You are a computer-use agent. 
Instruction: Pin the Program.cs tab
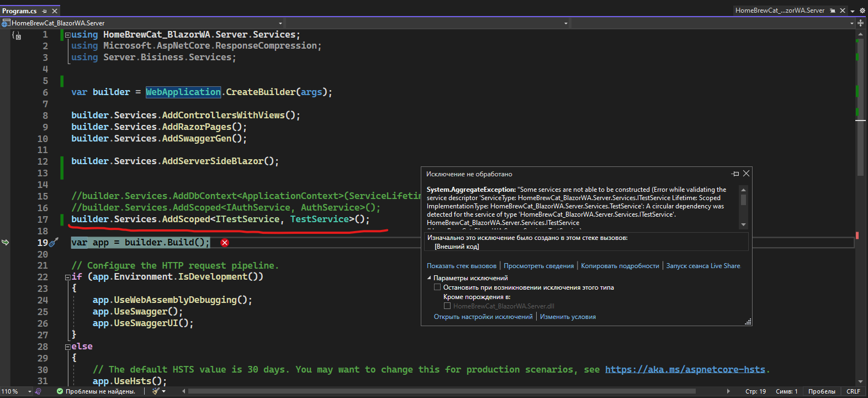click(x=45, y=11)
